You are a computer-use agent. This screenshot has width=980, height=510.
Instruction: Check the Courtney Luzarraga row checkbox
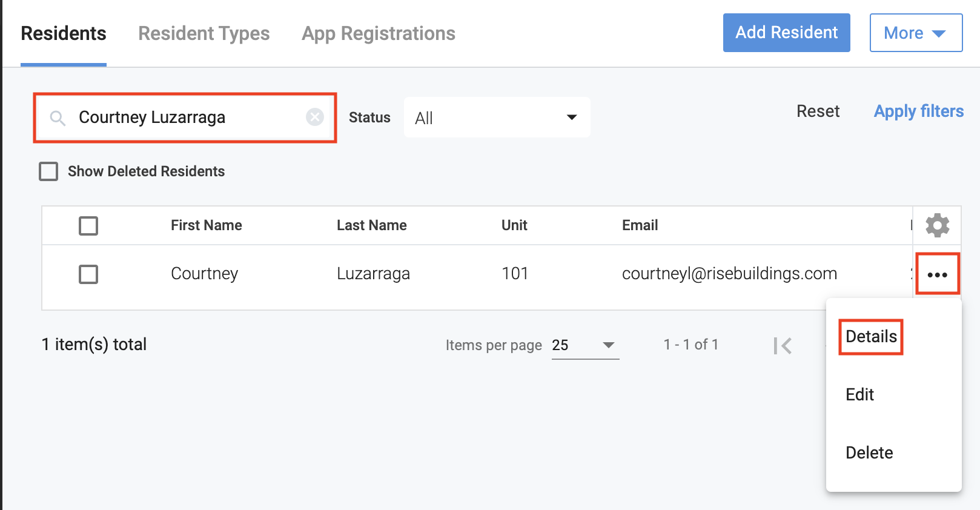(88, 274)
